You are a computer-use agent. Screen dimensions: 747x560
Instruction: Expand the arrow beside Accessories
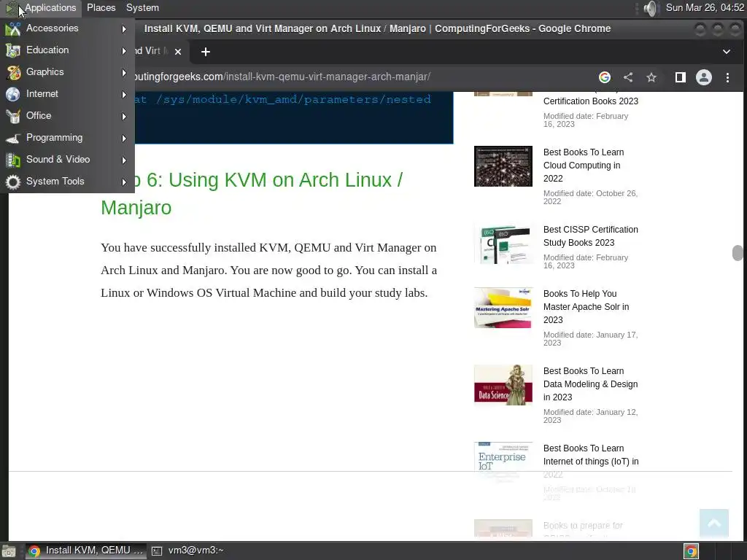(124, 29)
